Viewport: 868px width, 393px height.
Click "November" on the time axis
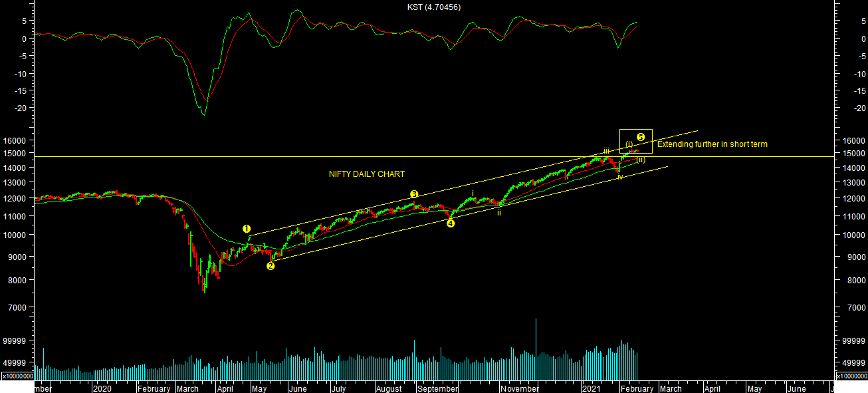click(520, 388)
